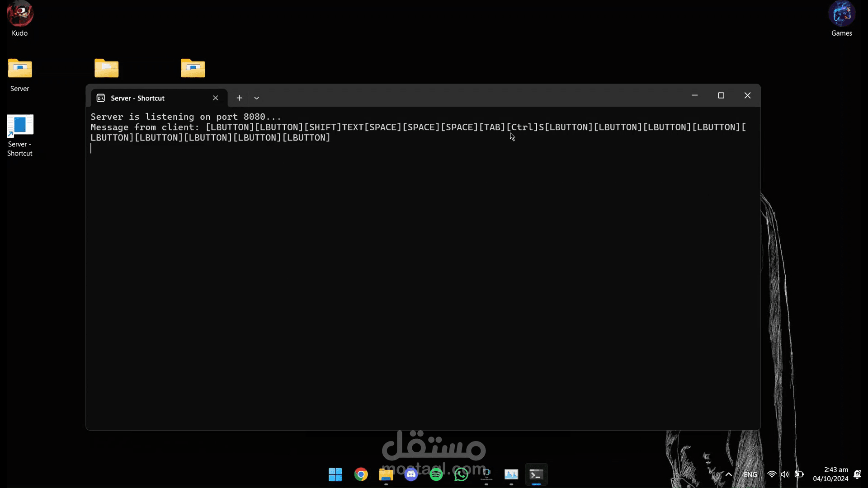Open WhatsApp from the taskbar
This screenshot has width=868, height=488.
[x=461, y=474]
